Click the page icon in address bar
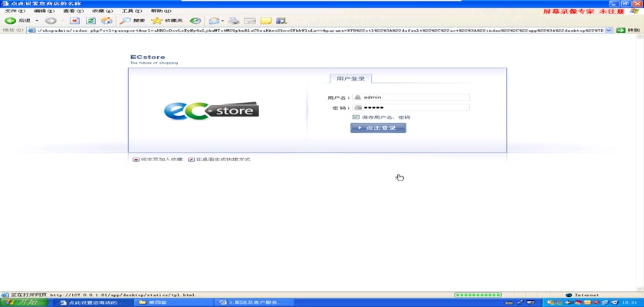 click(x=31, y=31)
